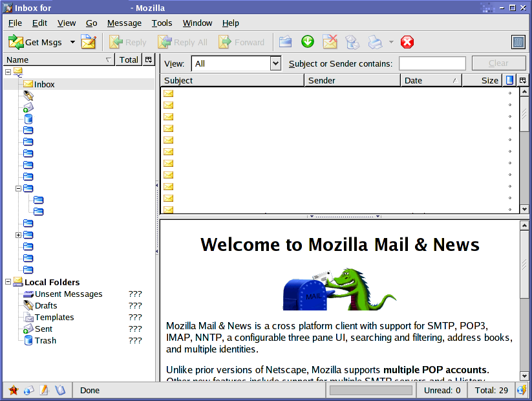Sort messages by the Date column header
This screenshot has width=532, height=401.
[431, 80]
